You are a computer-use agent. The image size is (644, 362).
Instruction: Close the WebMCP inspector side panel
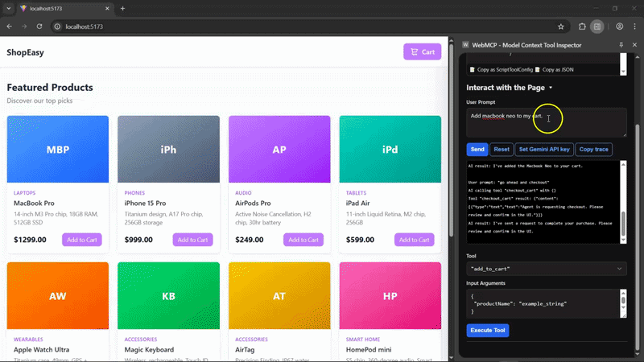tap(634, 45)
